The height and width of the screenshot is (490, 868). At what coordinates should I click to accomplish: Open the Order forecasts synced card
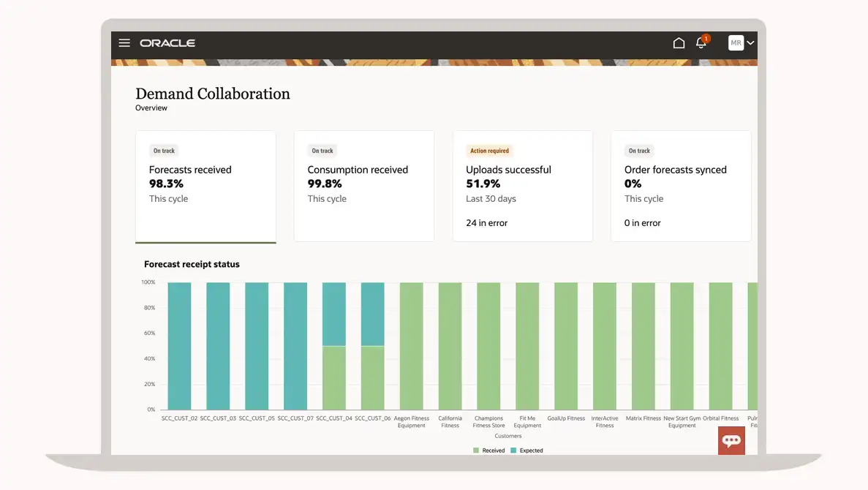[x=681, y=186]
